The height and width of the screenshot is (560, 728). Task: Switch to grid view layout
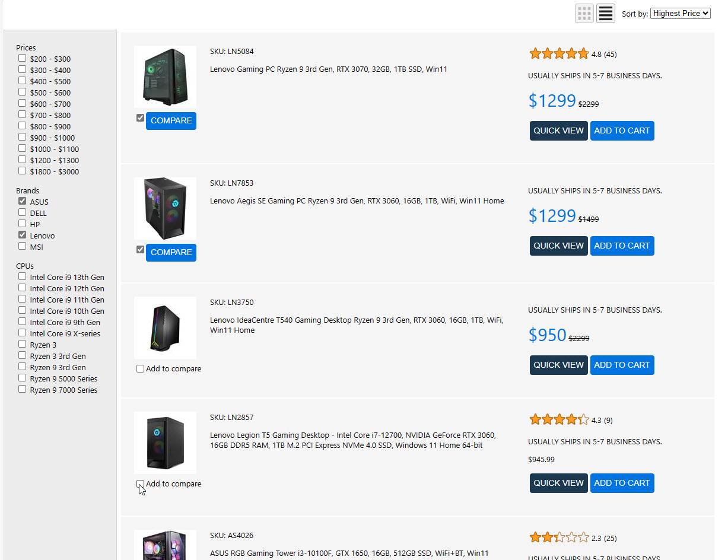pyautogui.click(x=584, y=13)
